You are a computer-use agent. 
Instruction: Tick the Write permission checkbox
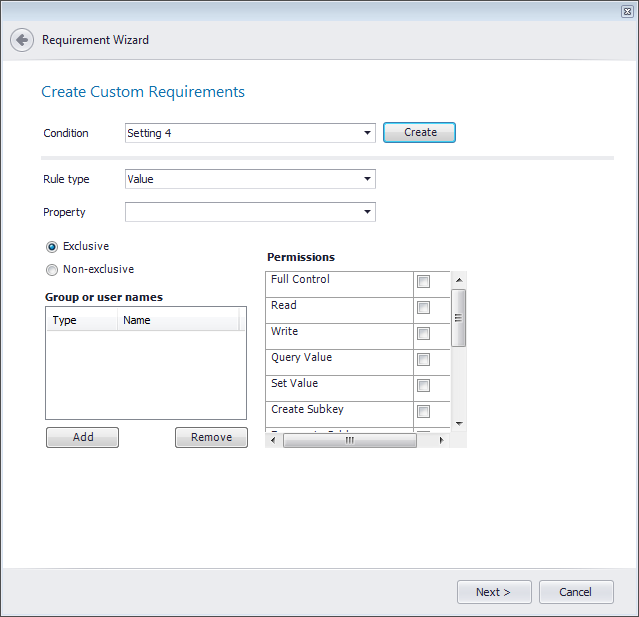coord(423,334)
